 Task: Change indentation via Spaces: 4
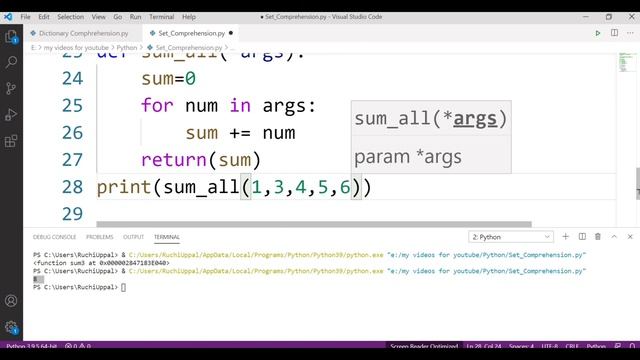521,346
